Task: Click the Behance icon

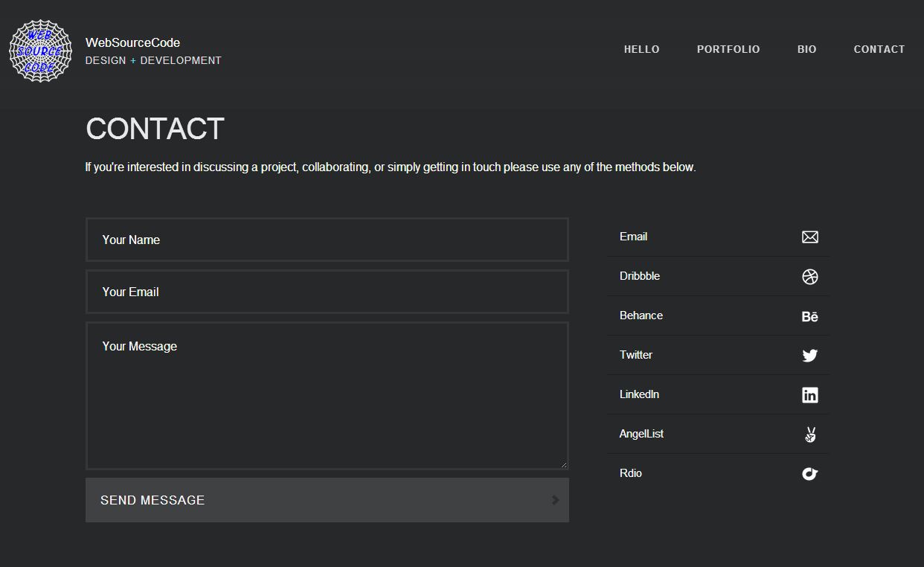Action: point(809,315)
